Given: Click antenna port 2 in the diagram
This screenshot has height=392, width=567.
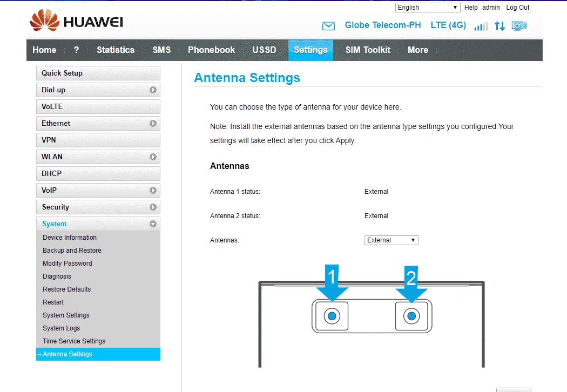Looking at the screenshot, I should click(x=411, y=316).
